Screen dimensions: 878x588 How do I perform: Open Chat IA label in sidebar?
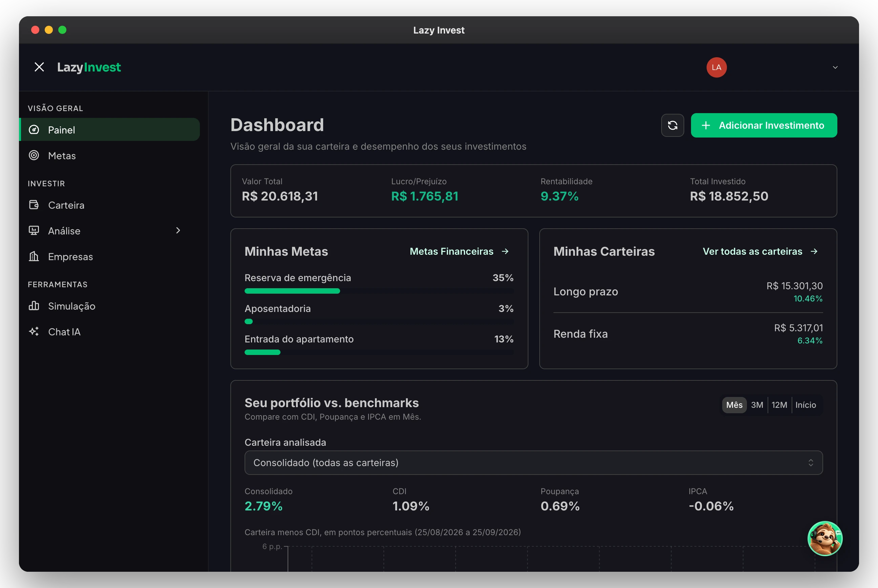(64, 332)
